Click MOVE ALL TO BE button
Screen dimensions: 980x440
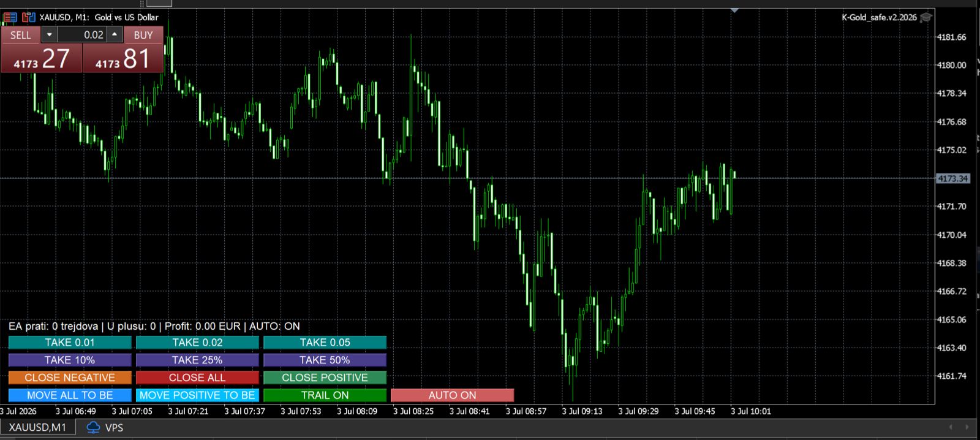tap(70, 395)
